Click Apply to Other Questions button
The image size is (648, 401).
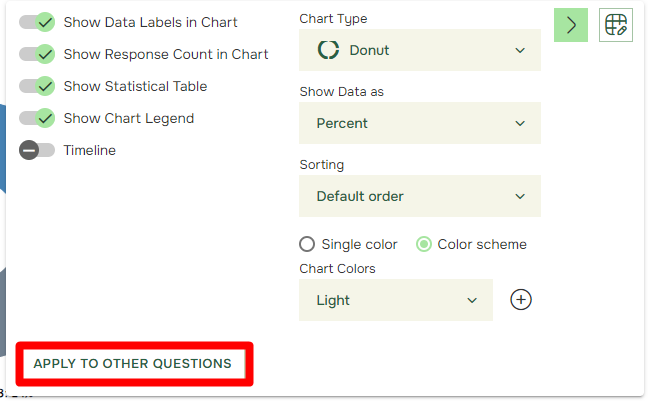tap(134, 364)
